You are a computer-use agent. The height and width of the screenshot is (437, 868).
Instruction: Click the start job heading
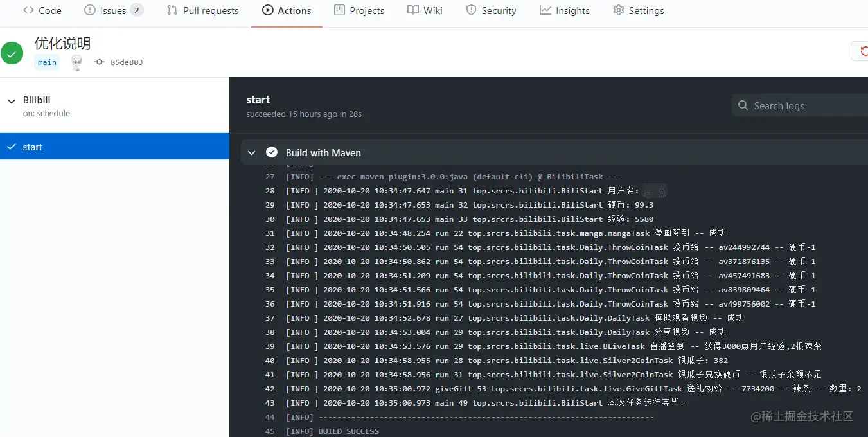pyautogui.click(x=258, y=100)
